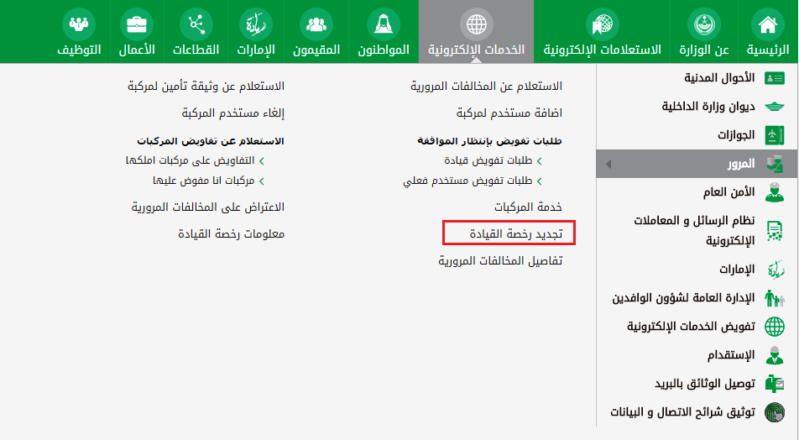The image size is (799, 440).
Task: Select التوظيف in the top navigation
Action: [79, 48]
